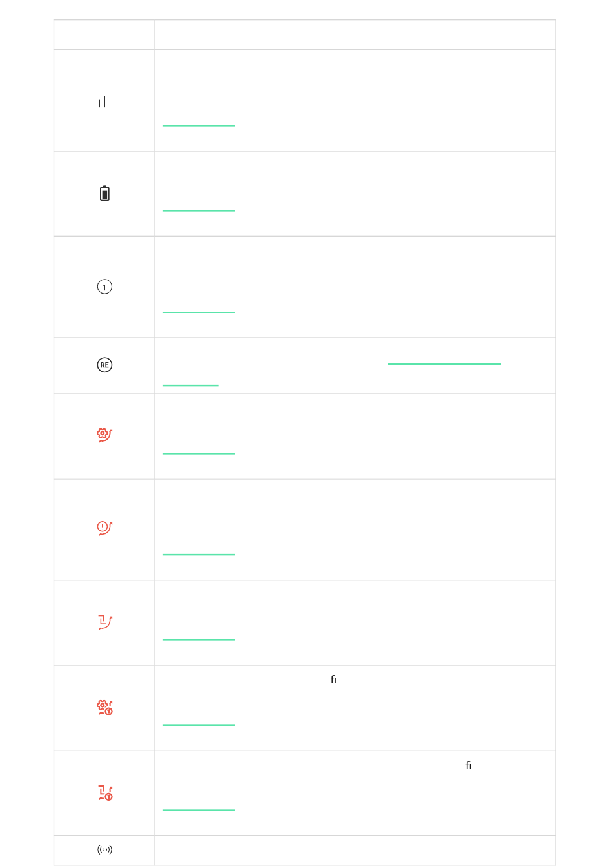Screen dimensions: 609x868
Task: Click the red opening sensor with arrow icon
Action: [x=104, y=622]
